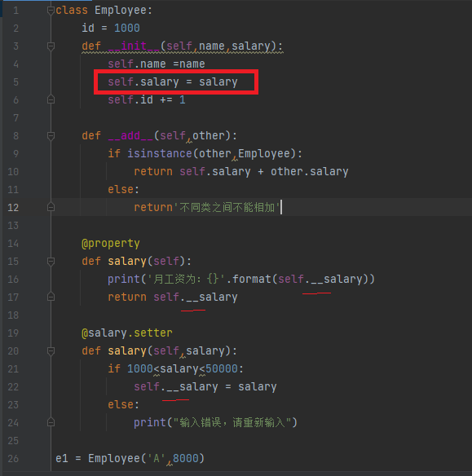Viewport: 472px width, 476px height.
Task: Click the '@property' decorator
Action: click(x=111, y=243)
